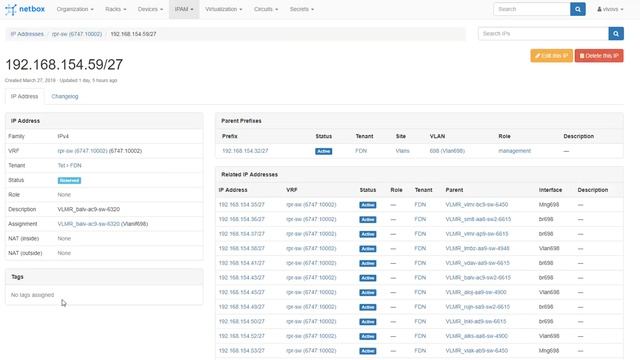640x360 pixels.
Task: Click the magnifier button beside Search IPs
Action: 616,33
